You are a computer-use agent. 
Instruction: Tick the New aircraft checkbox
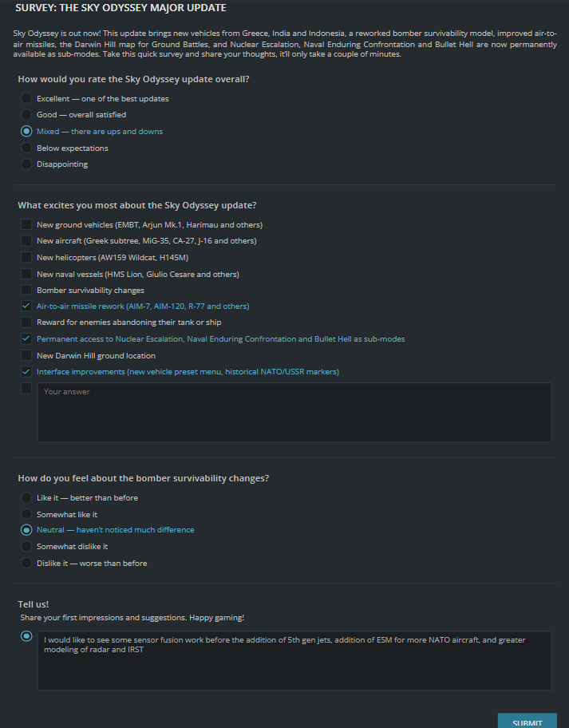click(x=26, y=240)
